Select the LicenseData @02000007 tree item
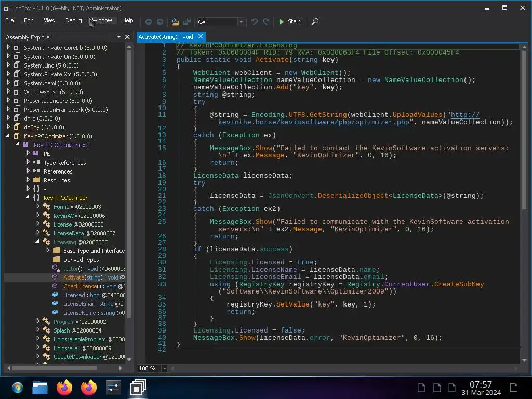The width and height of the screenshot is (532, 399). point(84,233)
